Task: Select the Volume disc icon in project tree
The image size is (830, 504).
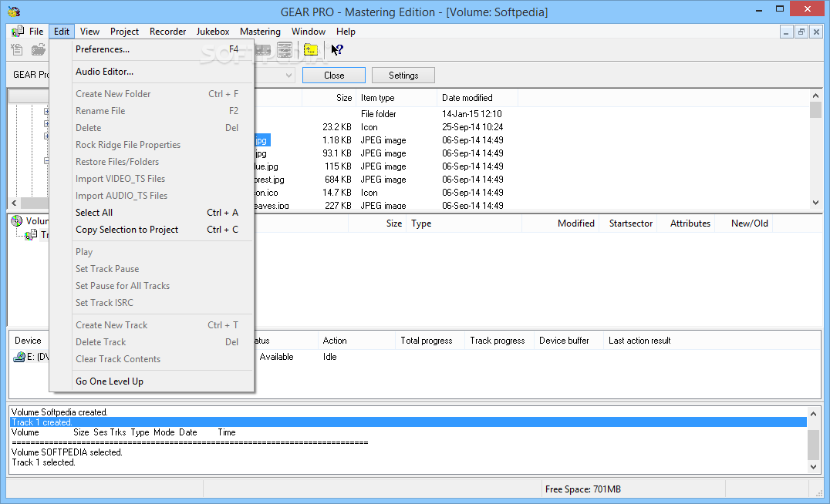Action: 17,220
